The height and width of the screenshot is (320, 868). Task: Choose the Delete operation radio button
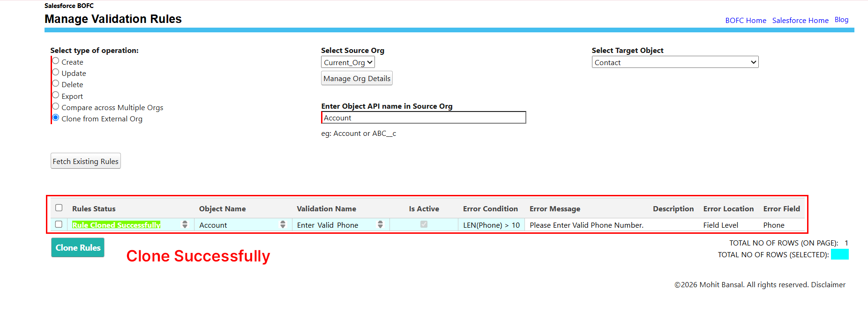pos(56,83)
